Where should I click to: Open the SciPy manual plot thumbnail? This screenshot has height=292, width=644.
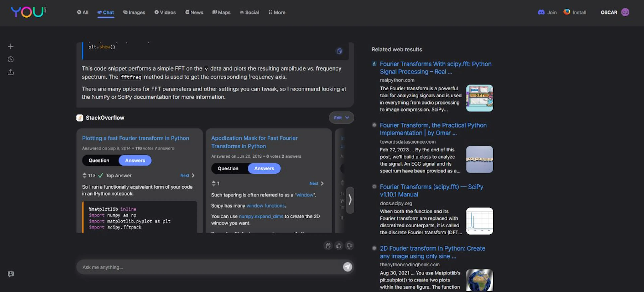pos(479,221)
